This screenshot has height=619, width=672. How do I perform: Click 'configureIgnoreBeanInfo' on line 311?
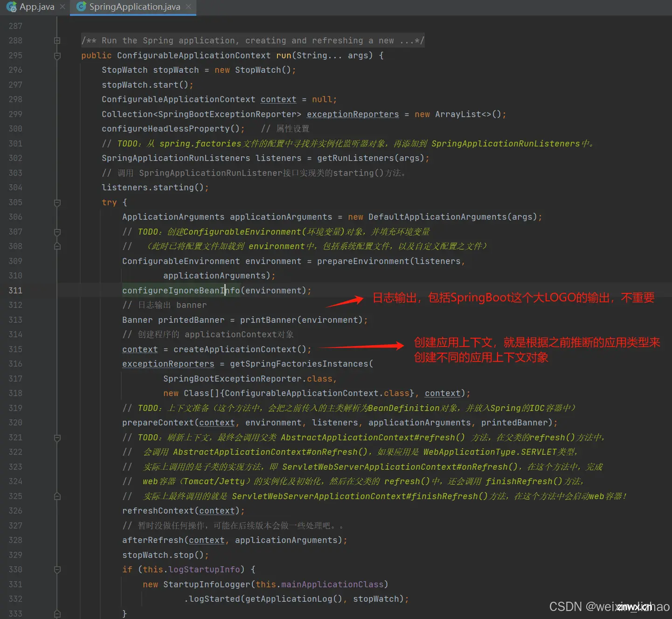point(181,291)
